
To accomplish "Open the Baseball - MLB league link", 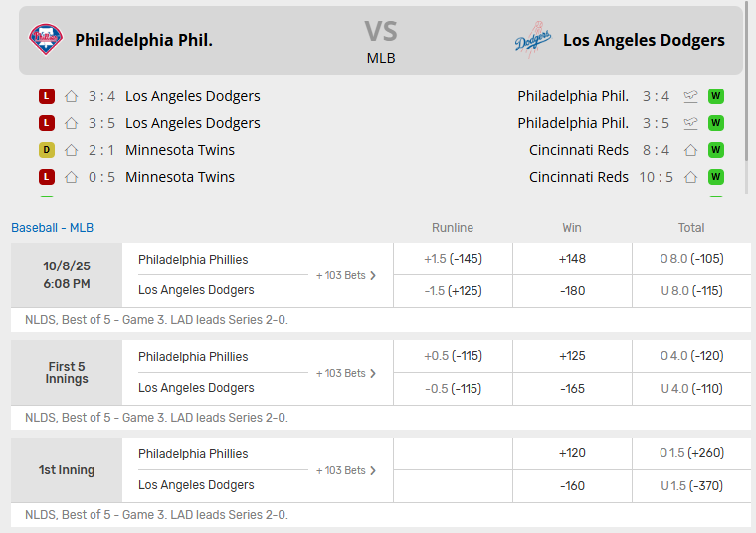I will (52, 228).
